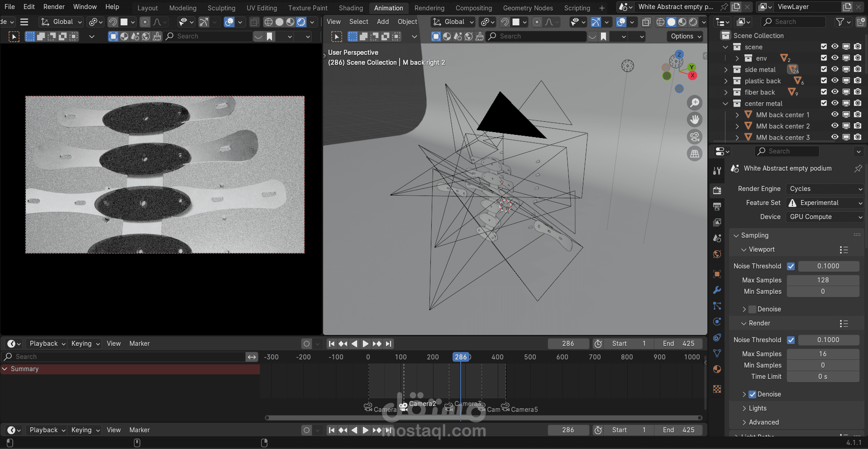Viewport: 868px width, 449px height.
Task: Click the hamburger menu icon in the left viewport
Action: (24, 22)
